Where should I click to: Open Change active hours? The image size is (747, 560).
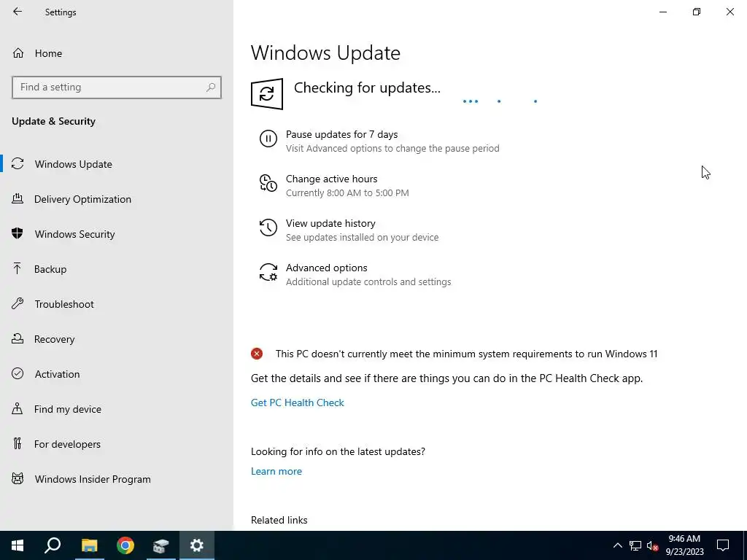tap(332, 179)
